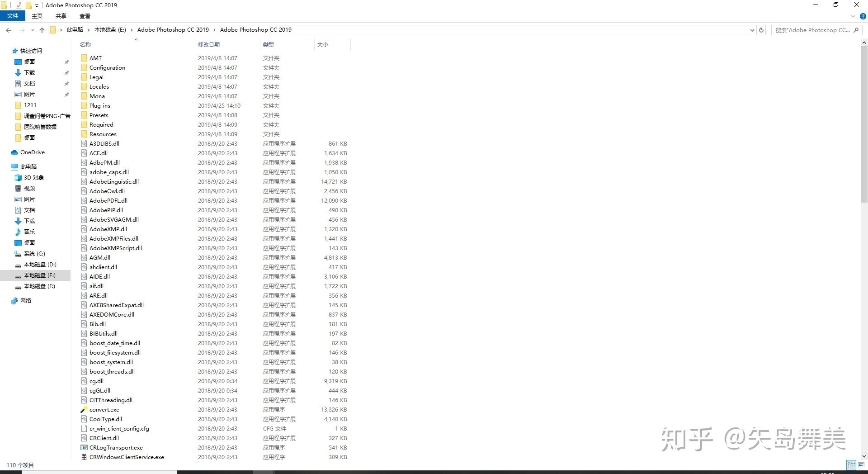
Task: Open the Help question mark icon
Action: tap(863, 16)
